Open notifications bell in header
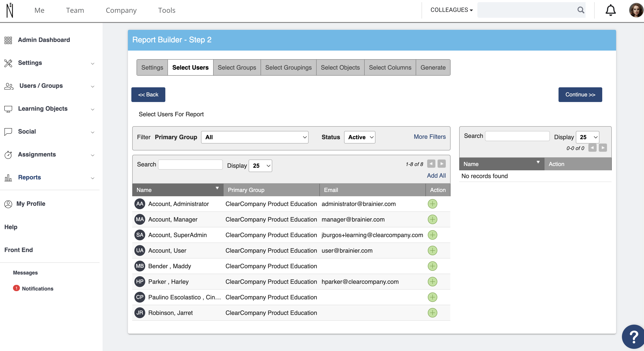 [x=610, y=10]
